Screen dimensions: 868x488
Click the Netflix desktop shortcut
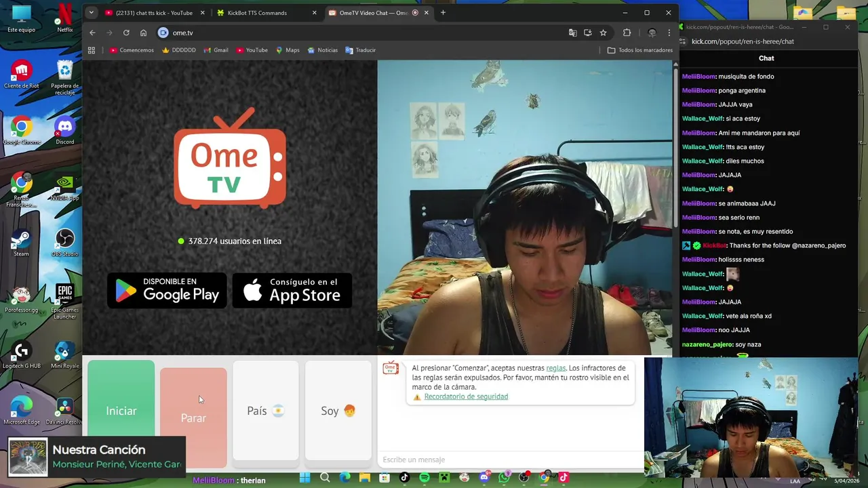(x=64, y=18)
